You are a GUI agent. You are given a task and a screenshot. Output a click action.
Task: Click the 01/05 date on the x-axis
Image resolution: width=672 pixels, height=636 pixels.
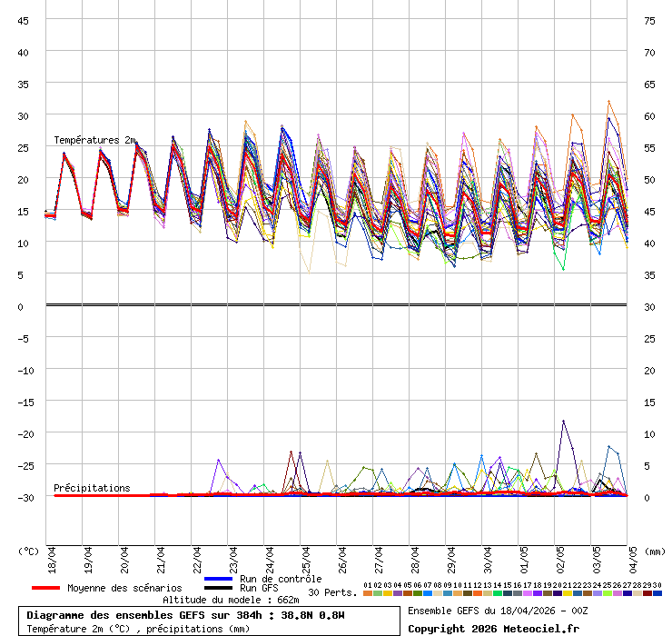point(523,555)
